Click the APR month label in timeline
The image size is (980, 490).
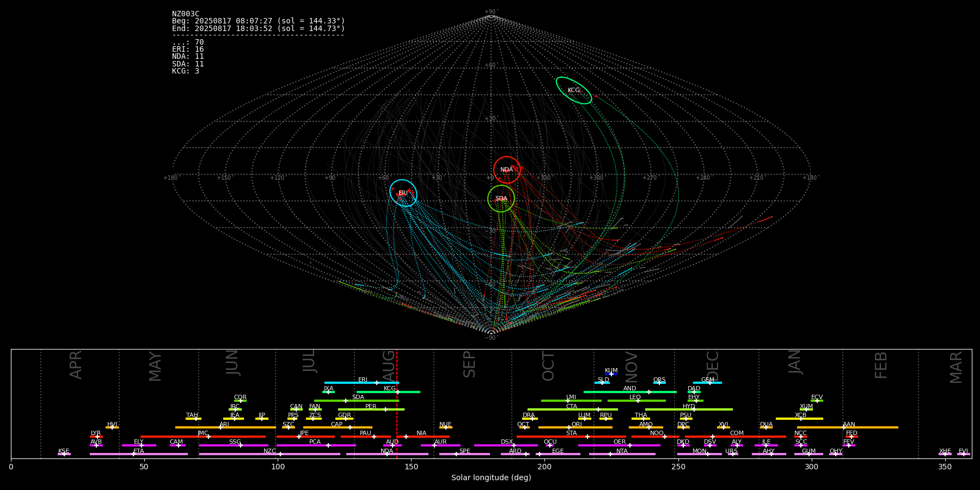tap(76, 365)
